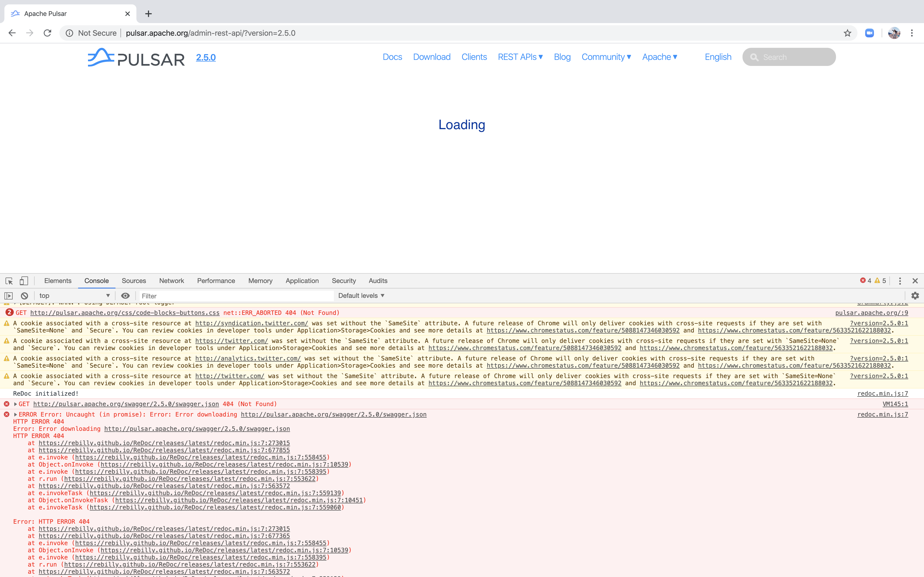Open the top context dropdown
Viewport: 924px width, 577px height.
coord(75,296)
